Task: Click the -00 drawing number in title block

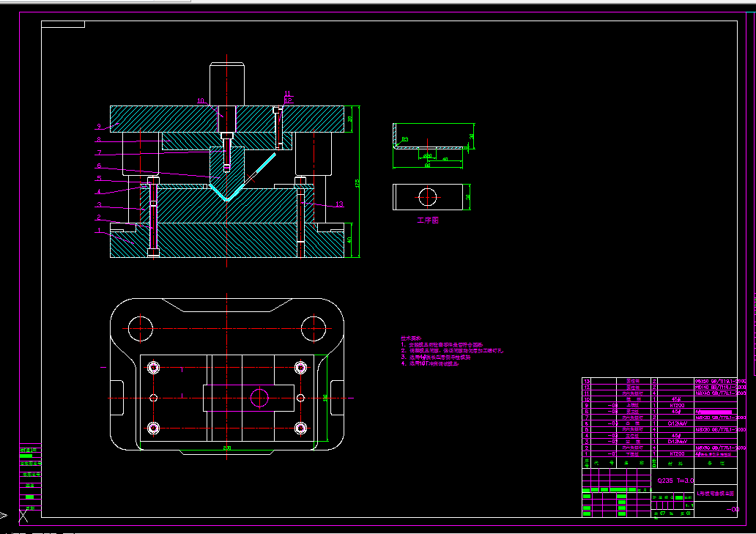Action: coord(733,509)
